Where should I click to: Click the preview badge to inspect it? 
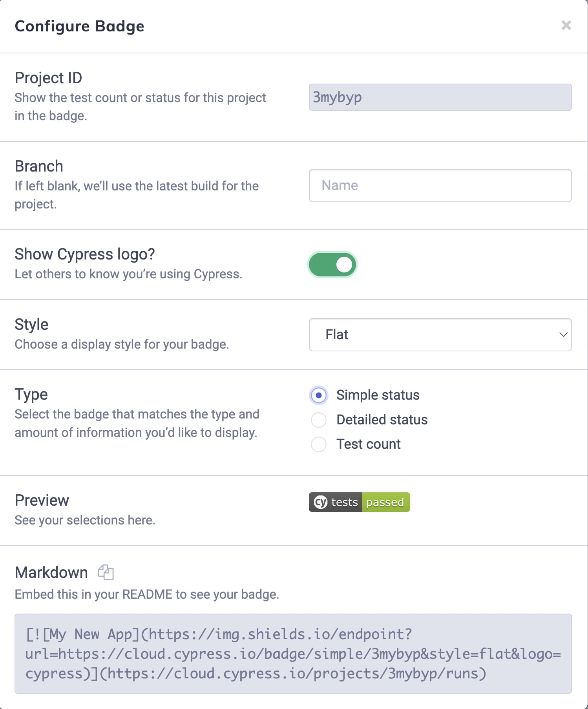pyautogui.click(x=359, y=502)
